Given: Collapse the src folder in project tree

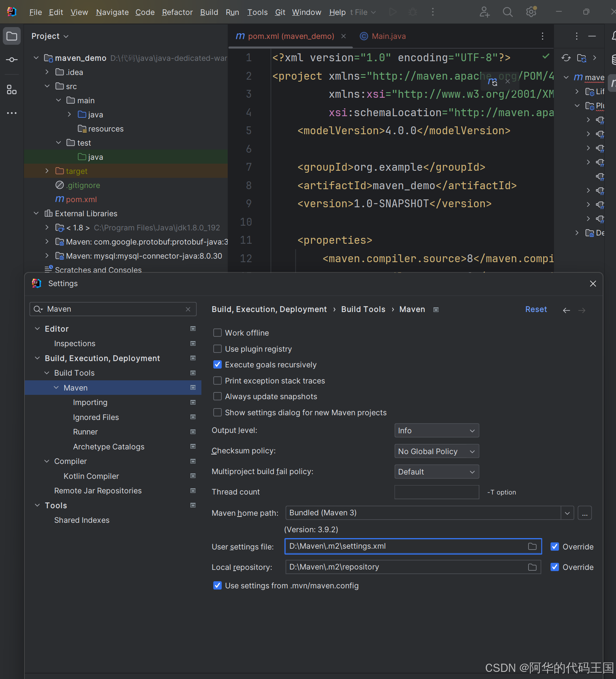Looking at the screenshot, I should (x=47, y=86).
